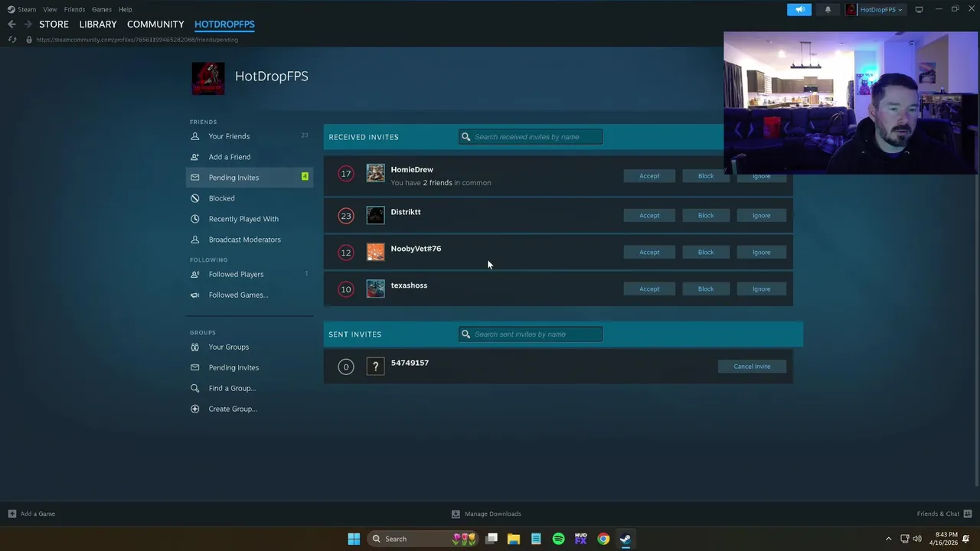This screenshot has height=551, width=980.
Task: Open Friends & Chat
Action: click(944, 514)
